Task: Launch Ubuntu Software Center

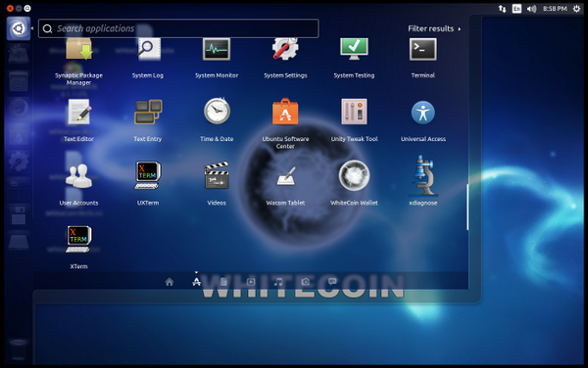Action: [x=285, y=112]
